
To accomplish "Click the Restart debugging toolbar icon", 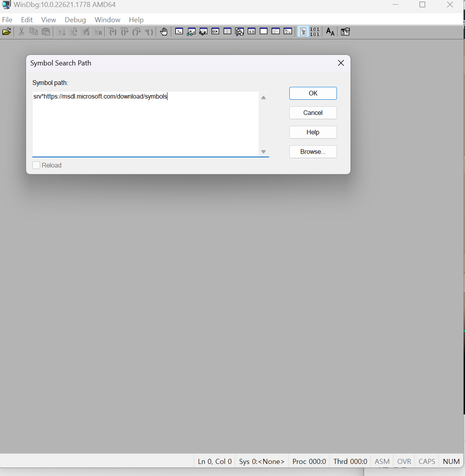I will pos(73,32).
